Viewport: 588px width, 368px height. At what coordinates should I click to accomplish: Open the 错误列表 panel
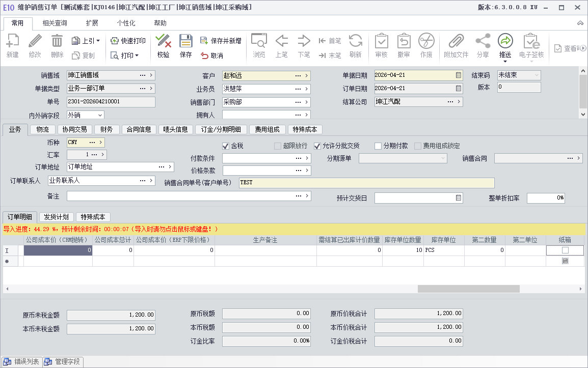(22, 361)
